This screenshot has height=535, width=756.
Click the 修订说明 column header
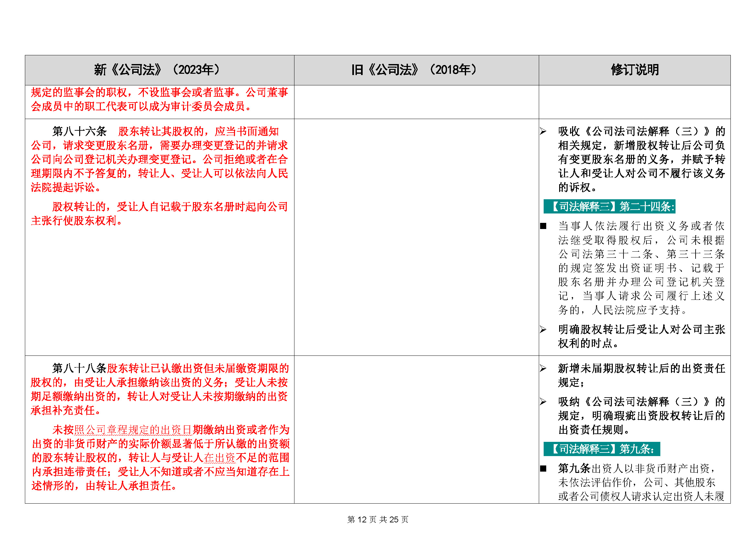point(634,70)
